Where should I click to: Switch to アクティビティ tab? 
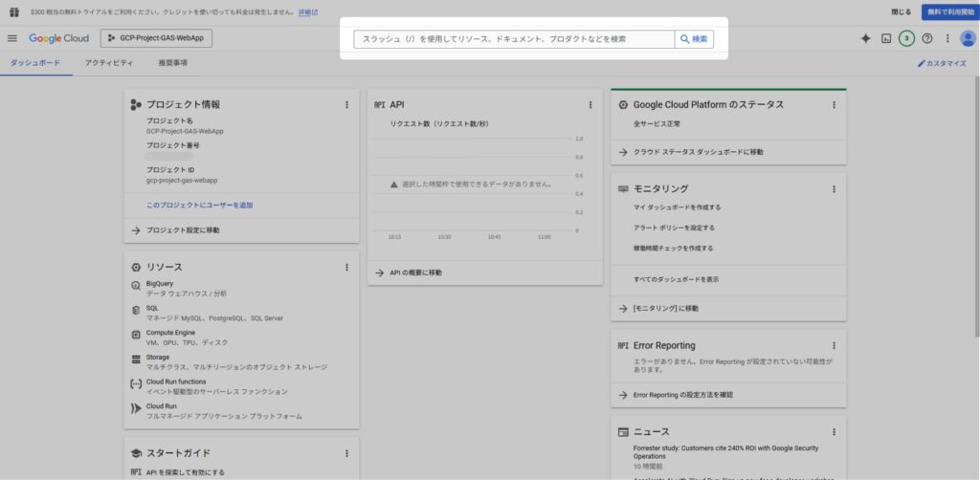pyautogui.click(x=109, y=63)
